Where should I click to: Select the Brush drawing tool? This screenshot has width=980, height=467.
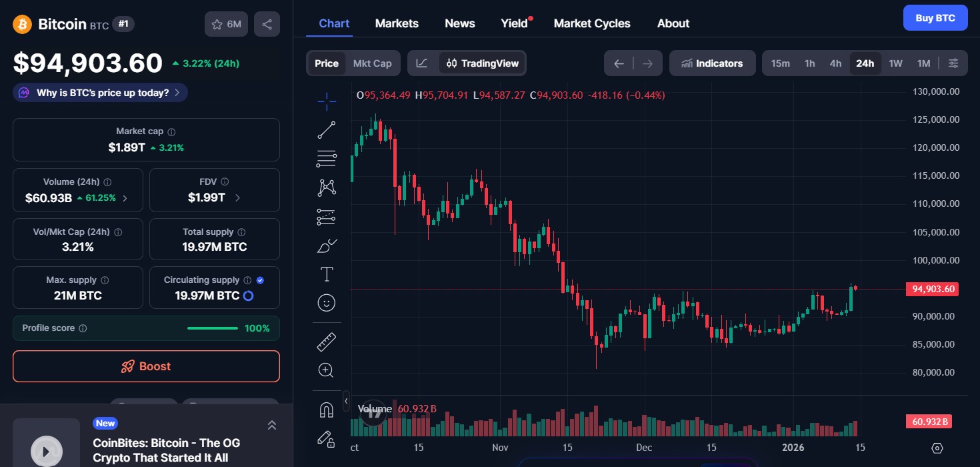(326, 246)
